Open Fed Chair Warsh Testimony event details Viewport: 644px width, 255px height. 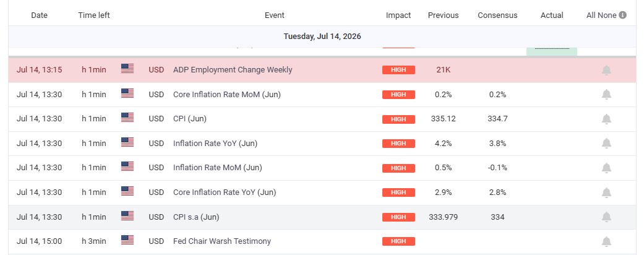click(x=222, y=241)
